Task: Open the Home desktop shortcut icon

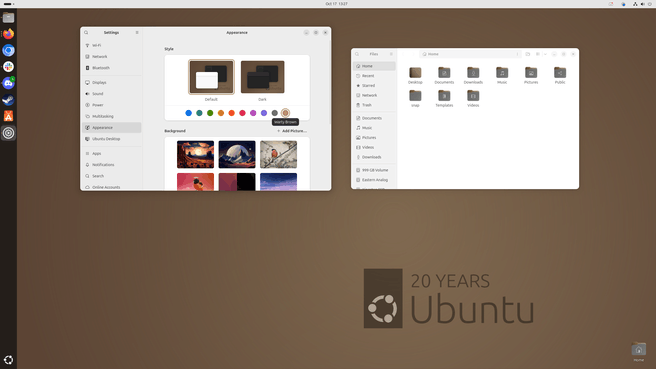Action: click(638, 351)
